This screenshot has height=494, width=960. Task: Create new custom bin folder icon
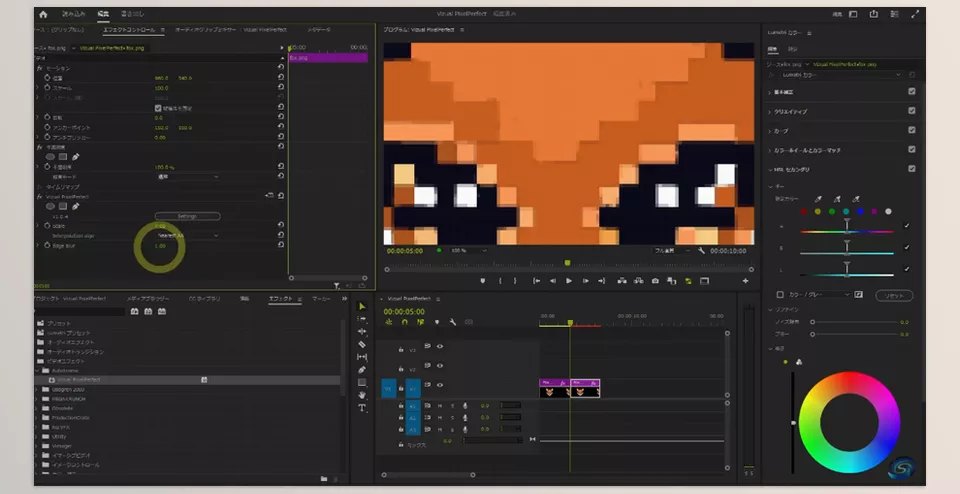click(324, 479)
